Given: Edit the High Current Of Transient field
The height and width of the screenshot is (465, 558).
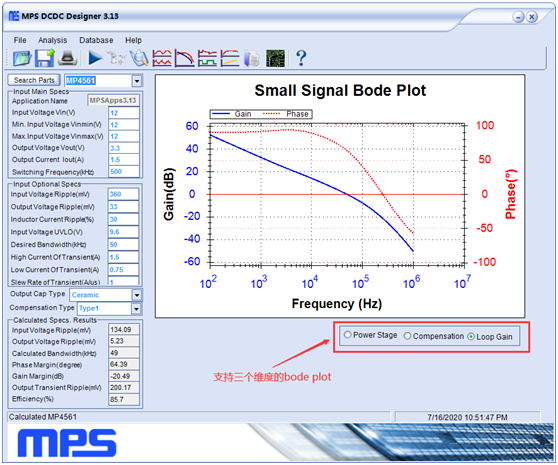Looking at the screenshot, I should pyautogui.click(x=123, y=257).
